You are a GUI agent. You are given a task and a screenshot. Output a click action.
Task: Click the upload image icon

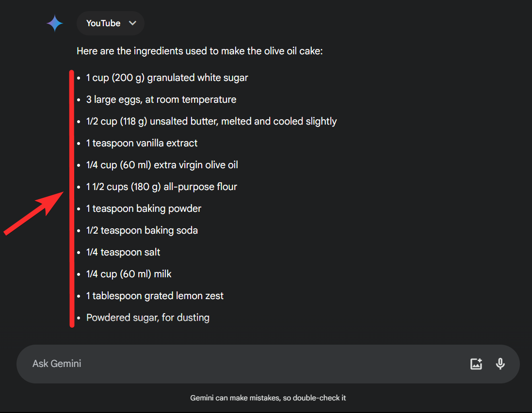pos(476,364)
